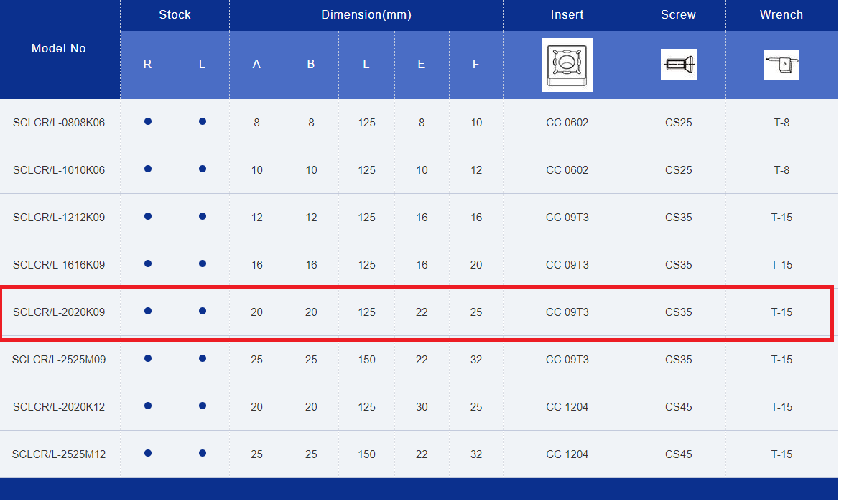Click the SCLCR/L-2525M09 model number
Viewport: 849px width, 504px height.
tap(57, 359)
